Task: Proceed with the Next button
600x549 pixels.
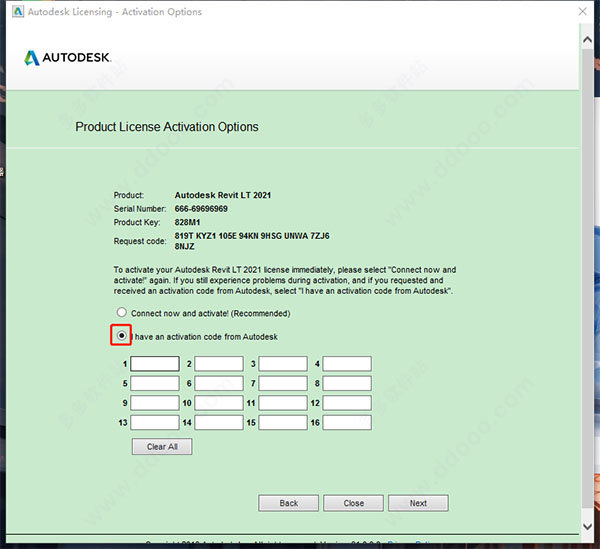Action: click(x=418, y=503)
